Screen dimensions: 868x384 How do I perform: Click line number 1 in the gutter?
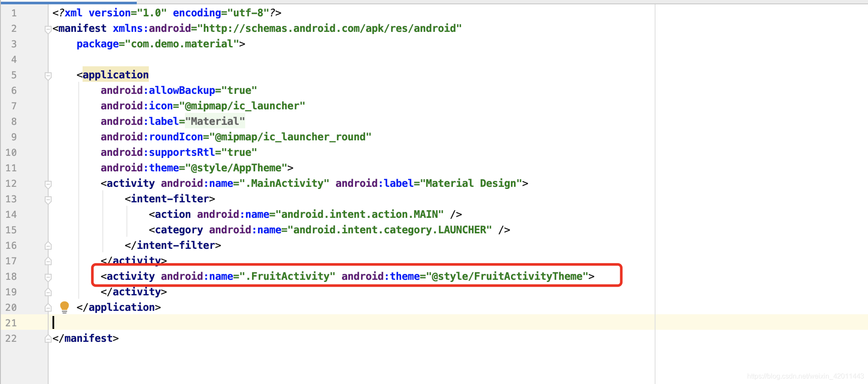pos(14,13)
